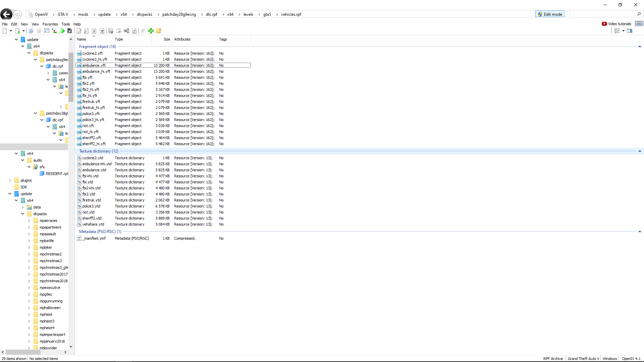Open the view mode dropdown arrow
644x362 pixels.
[x=623, y=31]
